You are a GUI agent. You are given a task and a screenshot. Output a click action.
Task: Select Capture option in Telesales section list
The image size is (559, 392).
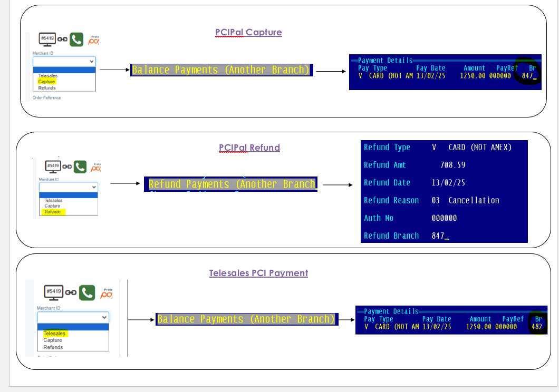[53, 340]
